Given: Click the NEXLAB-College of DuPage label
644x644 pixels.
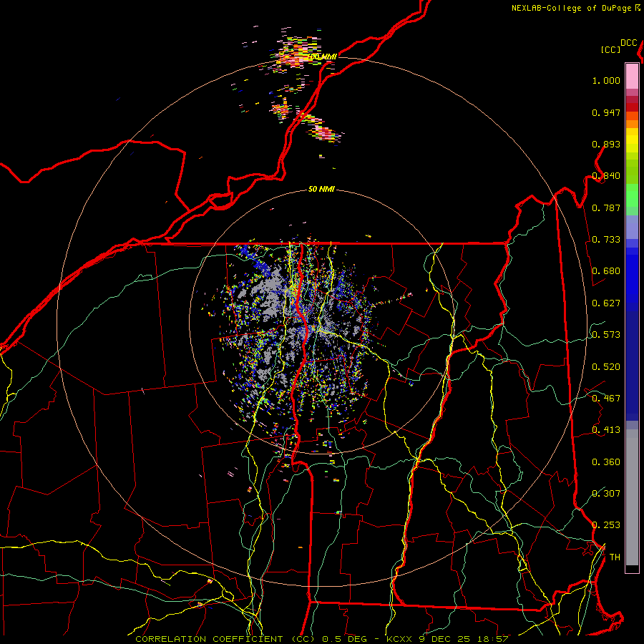Looking at the screenshot, I should [x=571, y=8].
